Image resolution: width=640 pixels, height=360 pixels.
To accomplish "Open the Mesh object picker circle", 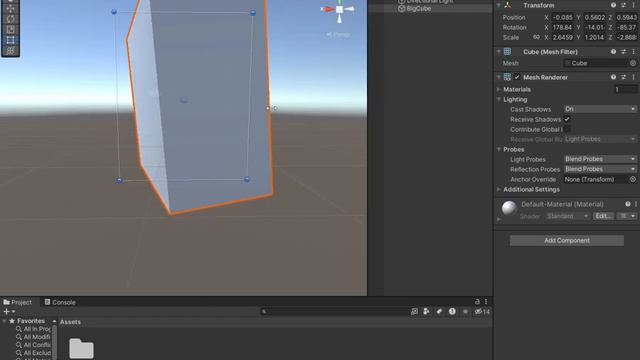I will pos(633,63).
